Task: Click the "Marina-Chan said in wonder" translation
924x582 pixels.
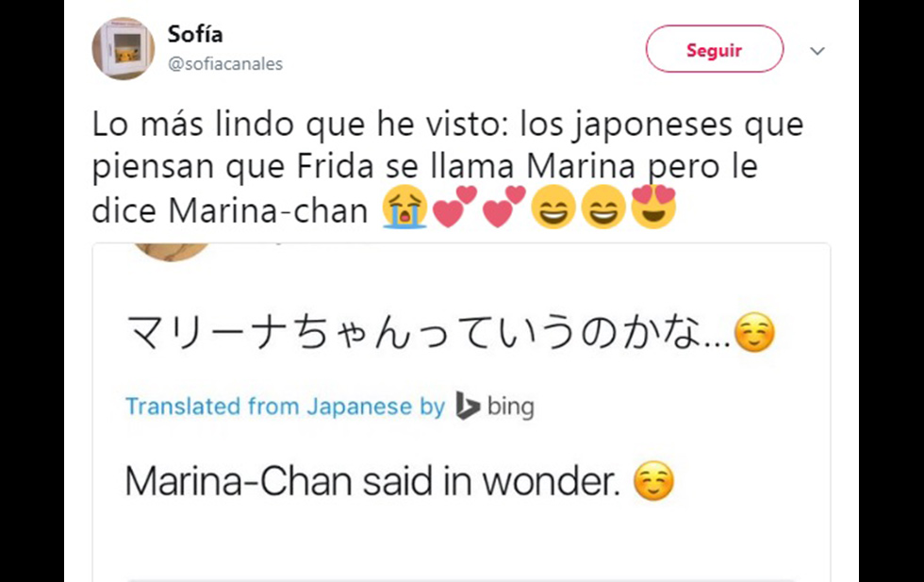Action: (x=372, y=482)
